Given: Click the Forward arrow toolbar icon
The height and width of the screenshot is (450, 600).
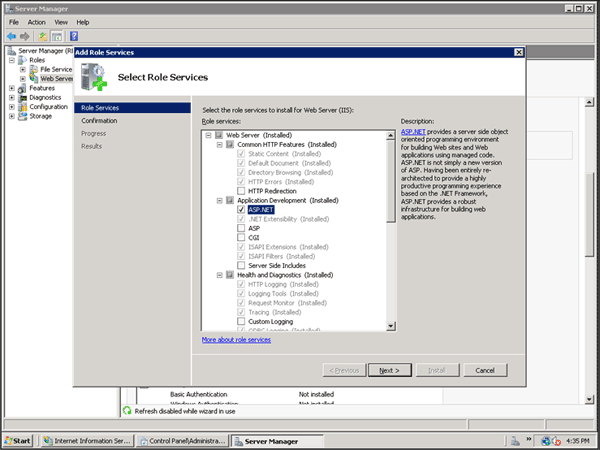Looking at the screenshot, I should (x=24, y=36).
